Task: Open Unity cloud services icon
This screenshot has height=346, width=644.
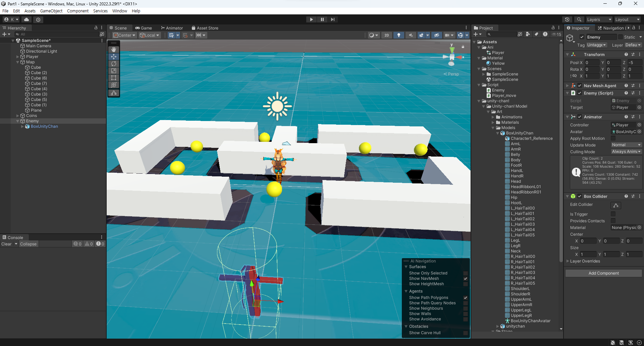Action: [26, 19]
